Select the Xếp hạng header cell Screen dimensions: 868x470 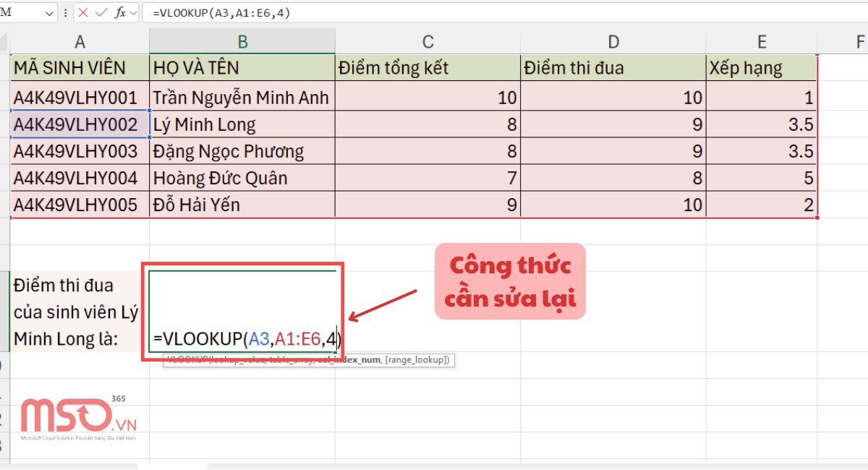pos(762,68)
